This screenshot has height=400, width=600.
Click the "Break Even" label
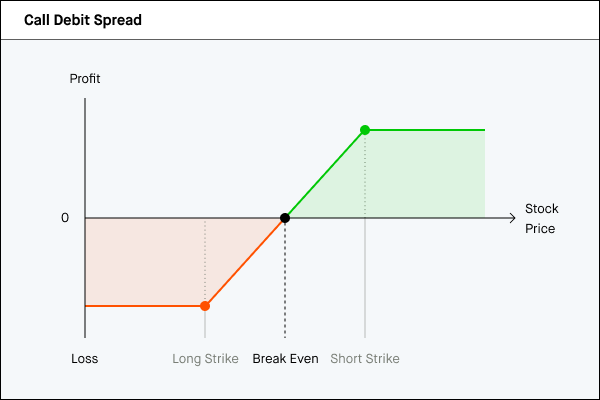tap(285, 359)
